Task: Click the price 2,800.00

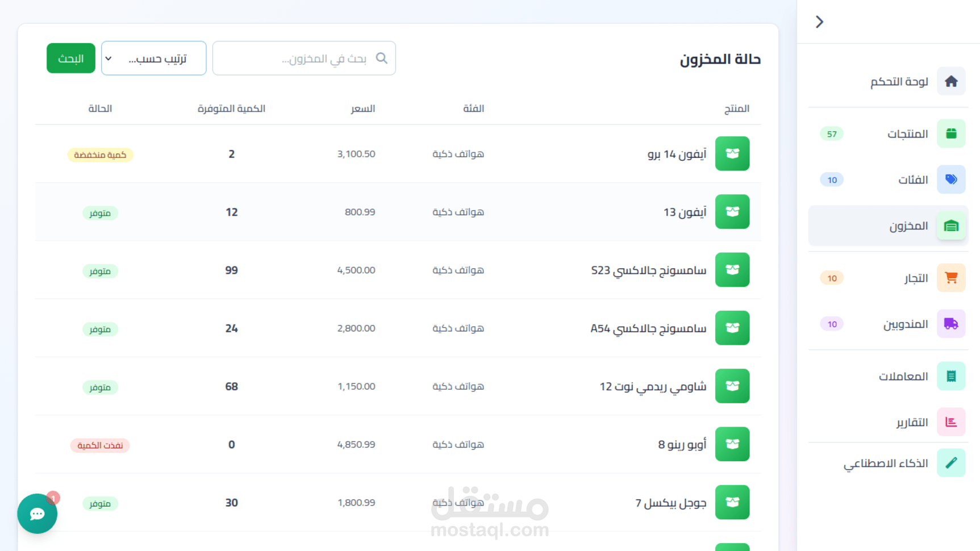Action: point(356,328)
